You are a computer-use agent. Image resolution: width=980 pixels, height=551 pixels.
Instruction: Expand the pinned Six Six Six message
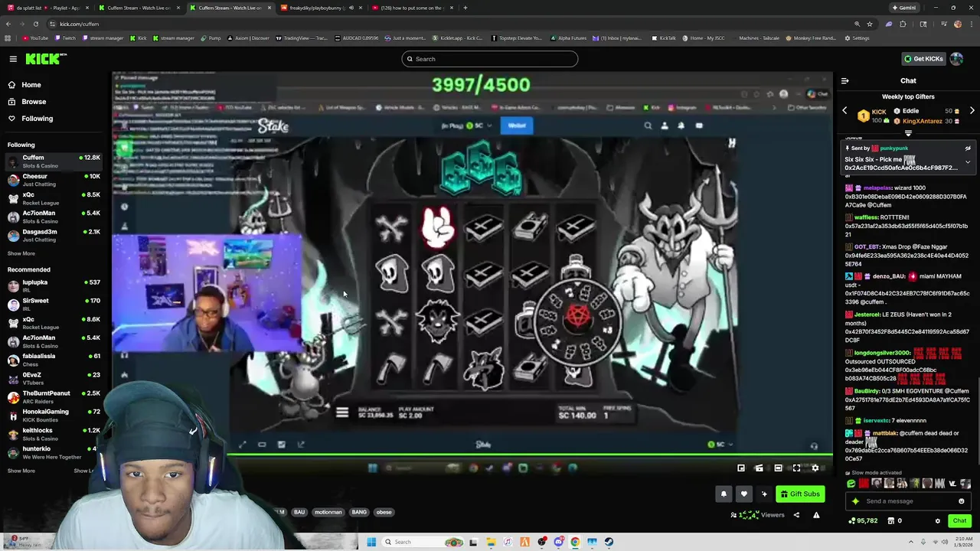click(968, 162)
